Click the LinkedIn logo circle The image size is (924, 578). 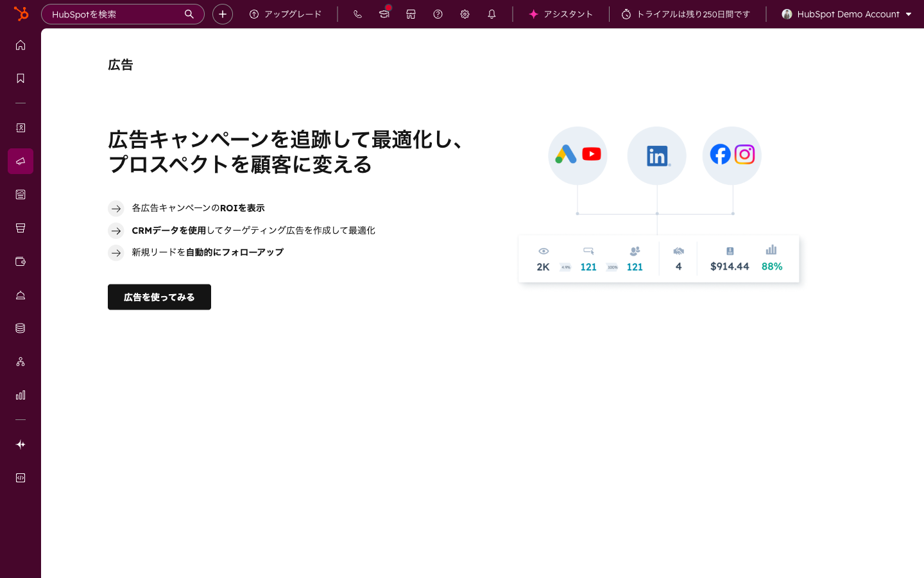point(656,155)
